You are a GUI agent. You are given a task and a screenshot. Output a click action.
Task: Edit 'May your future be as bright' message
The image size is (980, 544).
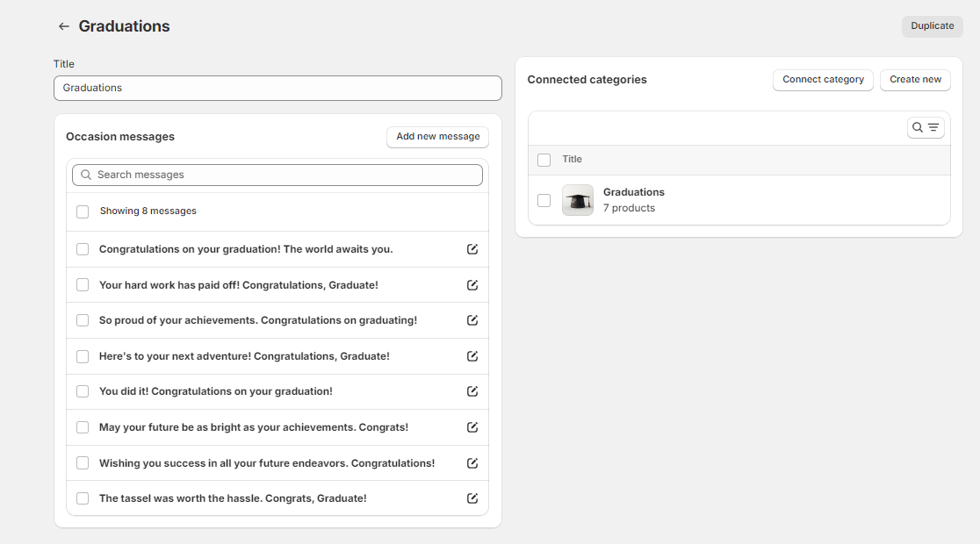click(x=472, y=427)
